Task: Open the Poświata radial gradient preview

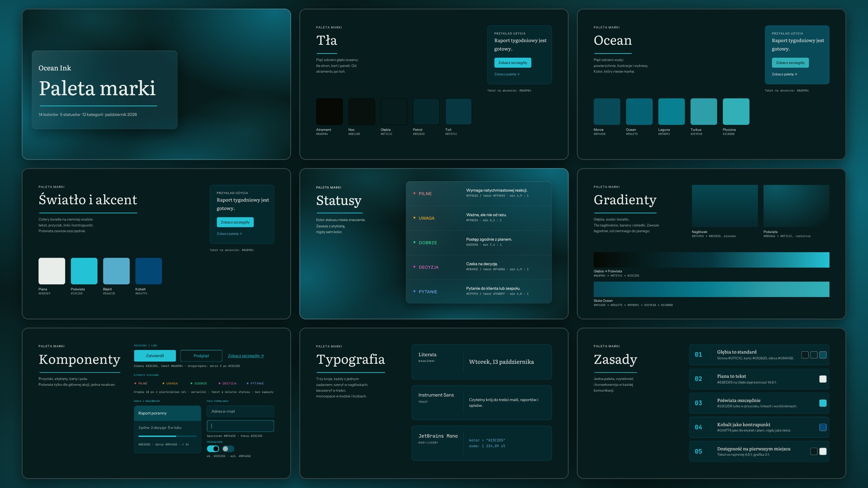Action: [797, 206]
